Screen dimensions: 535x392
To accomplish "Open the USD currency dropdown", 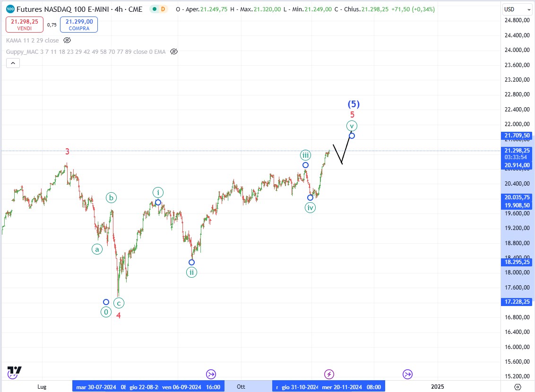I will 517,9.
